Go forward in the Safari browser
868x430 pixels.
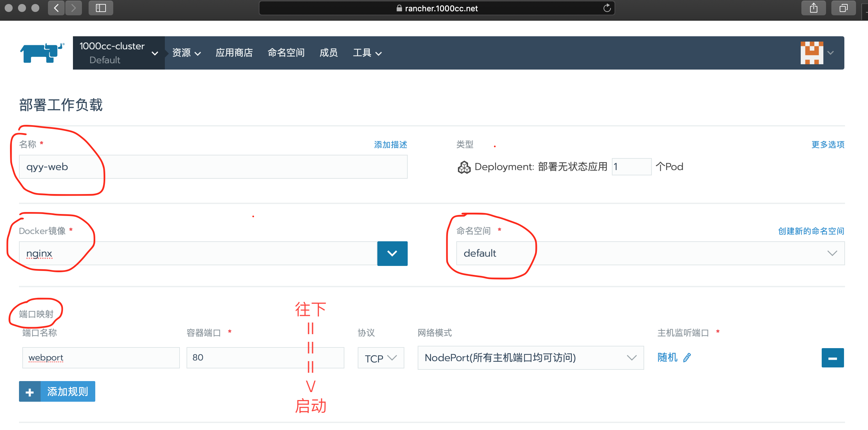pos(74,8)
